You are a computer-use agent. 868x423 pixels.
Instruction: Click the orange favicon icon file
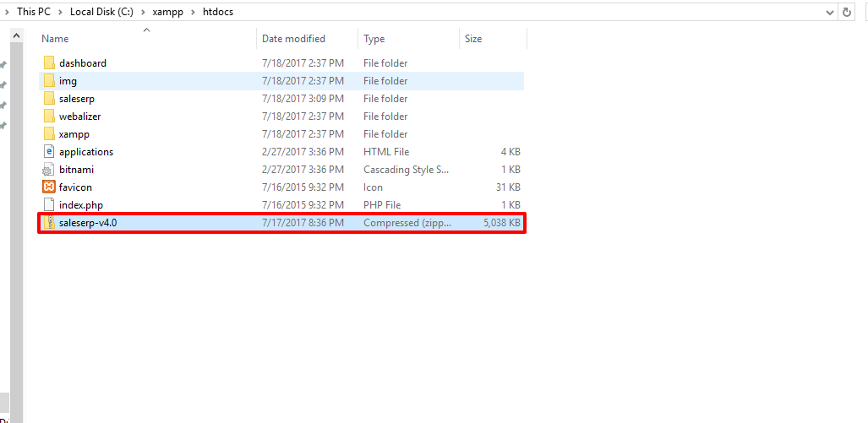(x=49, y=187)
